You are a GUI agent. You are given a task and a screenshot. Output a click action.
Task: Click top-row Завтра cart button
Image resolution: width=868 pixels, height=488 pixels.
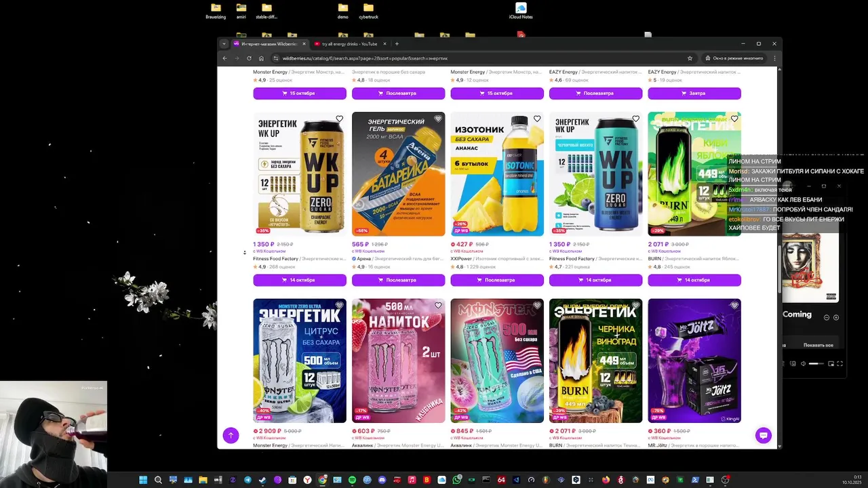(x=694, y=93)
